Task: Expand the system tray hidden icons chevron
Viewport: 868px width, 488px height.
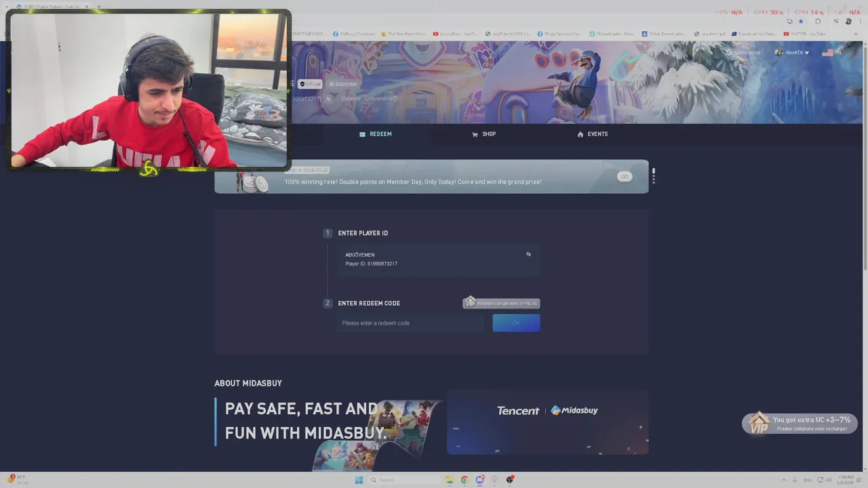Action: click(784, 480)
